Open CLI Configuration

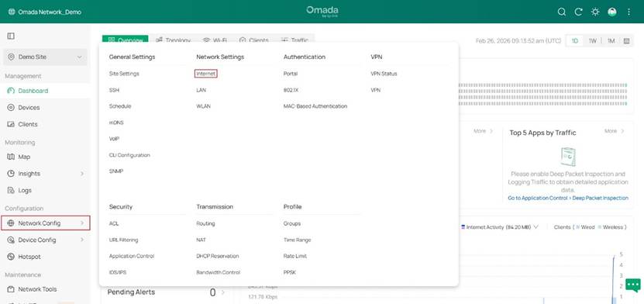129,155
